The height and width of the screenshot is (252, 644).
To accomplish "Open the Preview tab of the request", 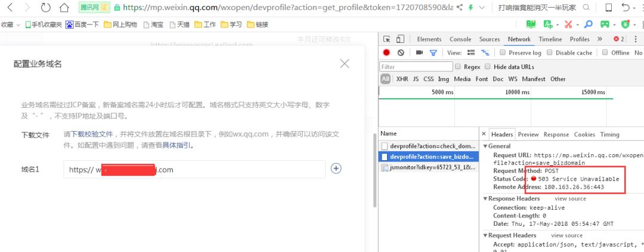I will 528,134.
